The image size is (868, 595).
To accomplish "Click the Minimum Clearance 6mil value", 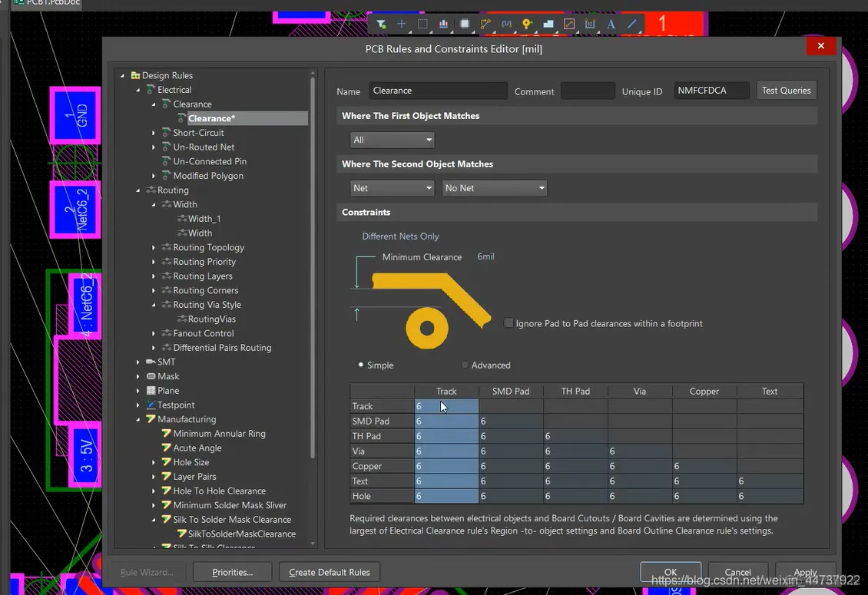I will point(485,257).
